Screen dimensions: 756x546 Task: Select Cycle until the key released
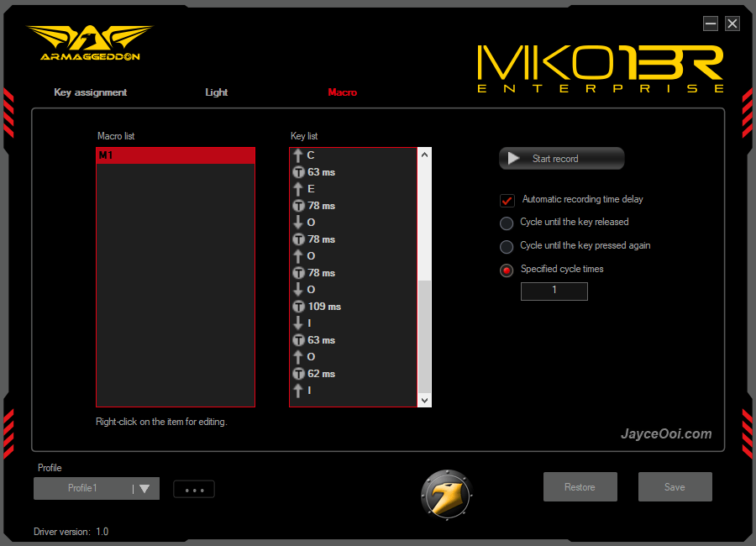tap(507, 223)
